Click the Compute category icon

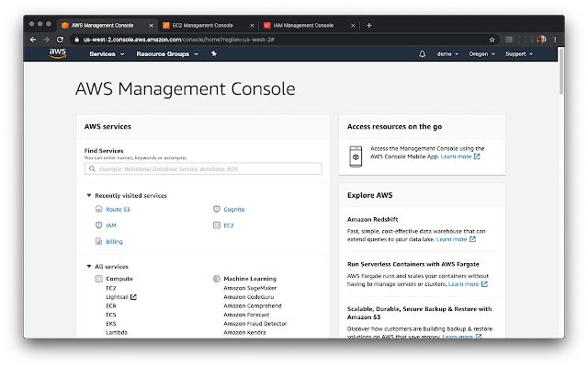(98, 279)
